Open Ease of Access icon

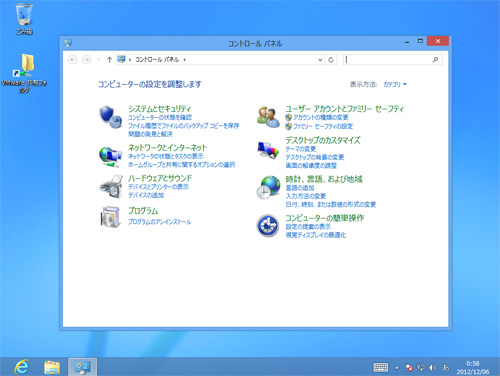268,226
